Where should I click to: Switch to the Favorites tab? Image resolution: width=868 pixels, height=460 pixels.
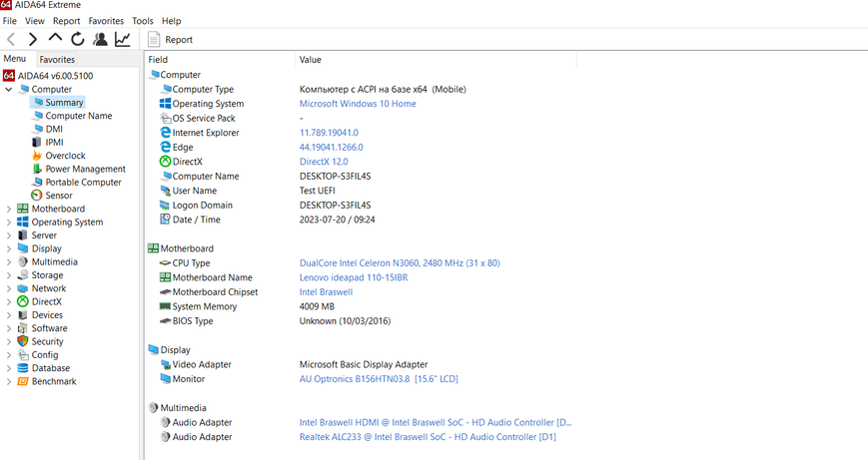click(57, 59)
